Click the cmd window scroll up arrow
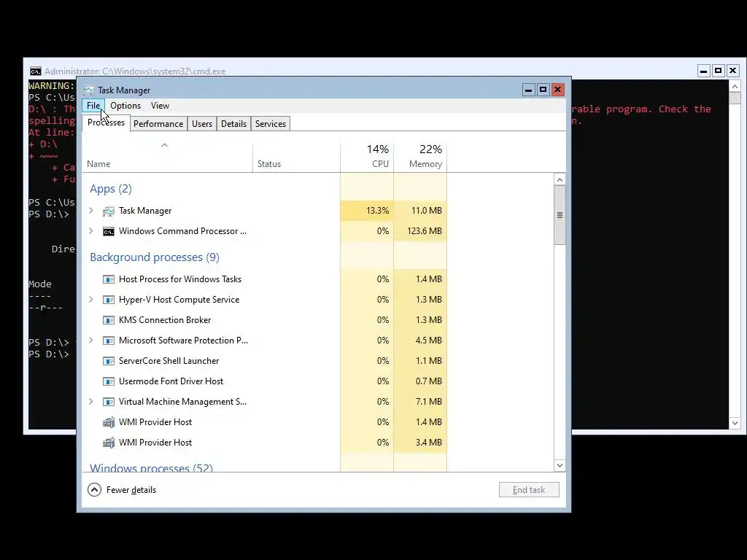 coord(735,87)
